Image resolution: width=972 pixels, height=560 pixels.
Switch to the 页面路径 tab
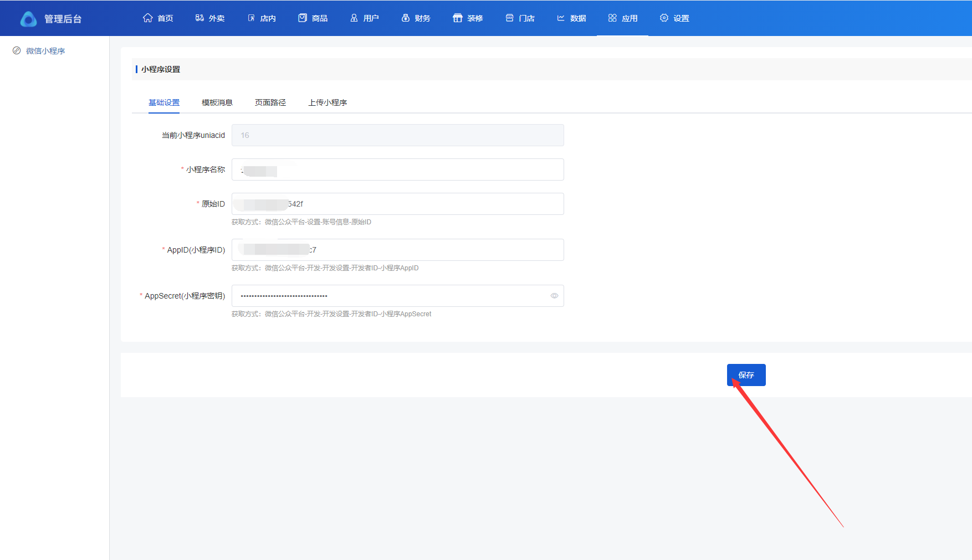click(270, 102)
